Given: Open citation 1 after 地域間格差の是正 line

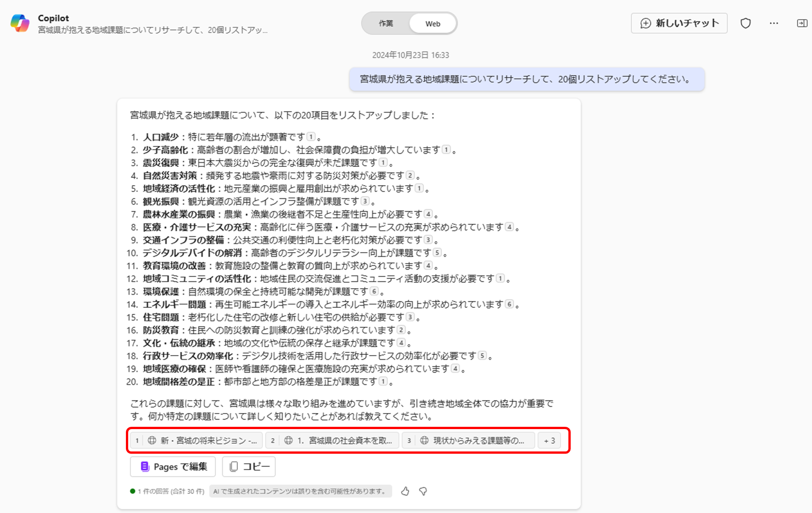Looking at the screenshot, I should coord(383,381).
